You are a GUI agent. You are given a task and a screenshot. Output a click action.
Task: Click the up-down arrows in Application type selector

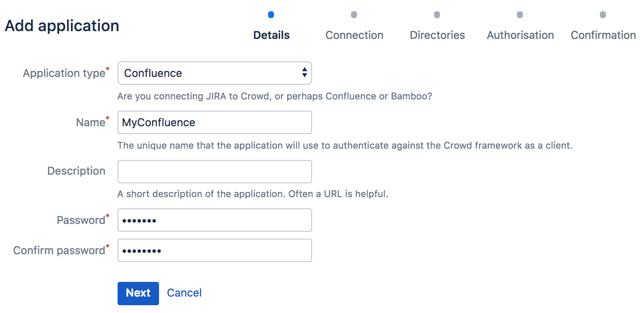point(304,73)
